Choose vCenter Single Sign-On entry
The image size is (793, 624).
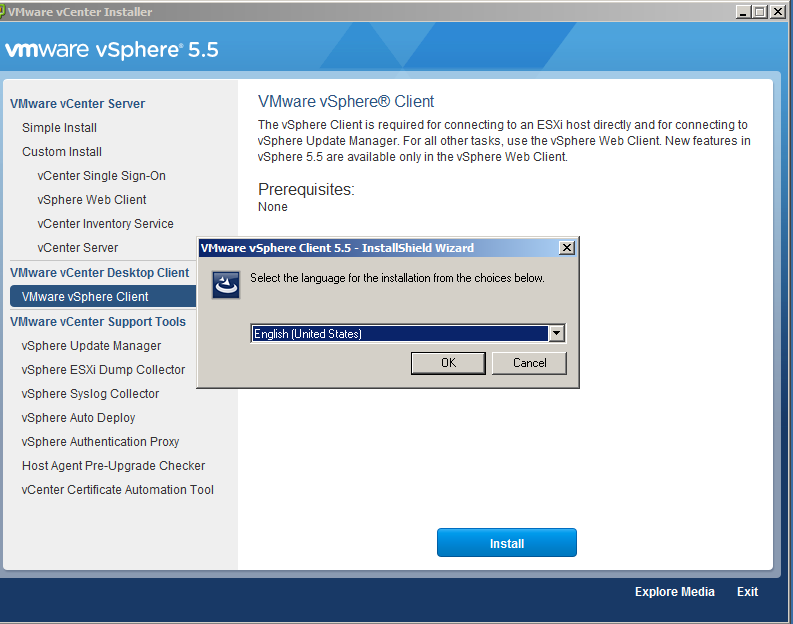[102, 176]
